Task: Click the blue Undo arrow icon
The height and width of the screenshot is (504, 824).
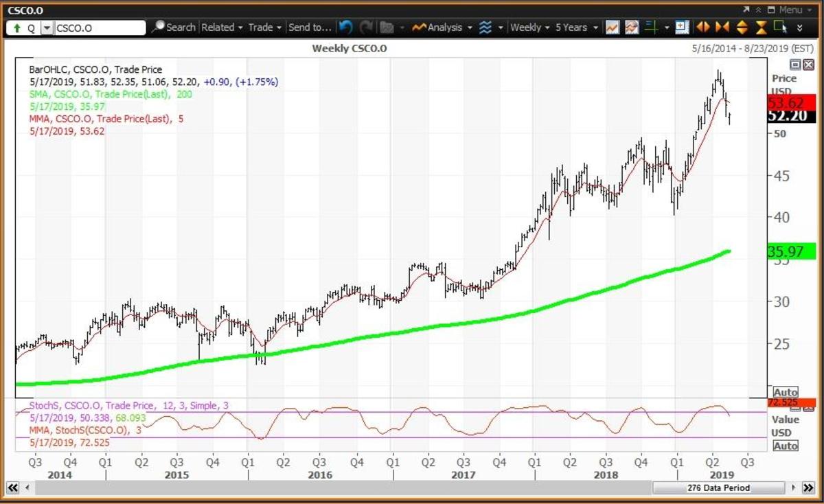Action: point(345,27)
